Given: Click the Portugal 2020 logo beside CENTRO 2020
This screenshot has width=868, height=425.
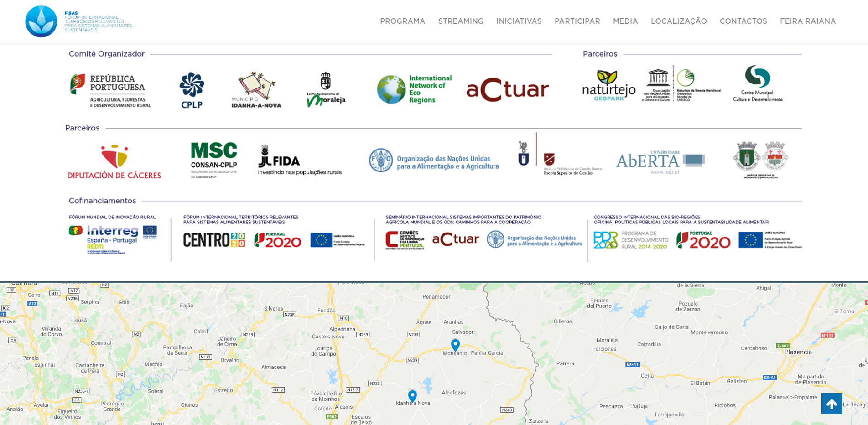Looking at the screenshot, I should click(x=277, y=240).
